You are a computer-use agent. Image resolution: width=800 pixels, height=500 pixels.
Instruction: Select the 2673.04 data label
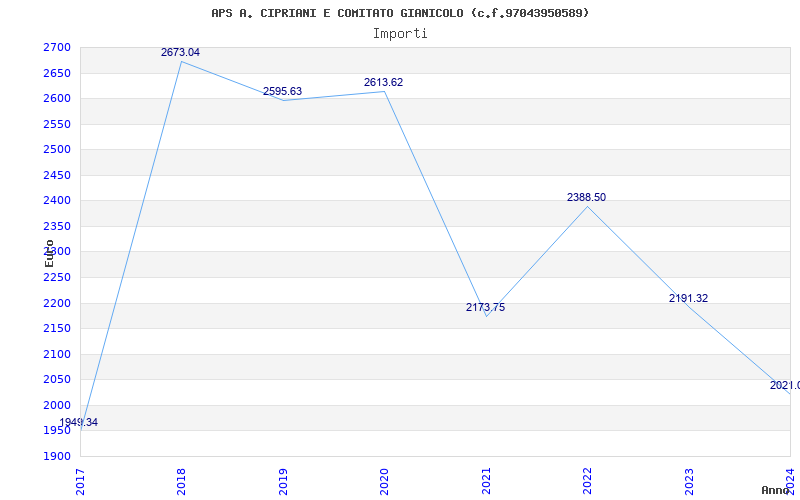pos(180,53)
